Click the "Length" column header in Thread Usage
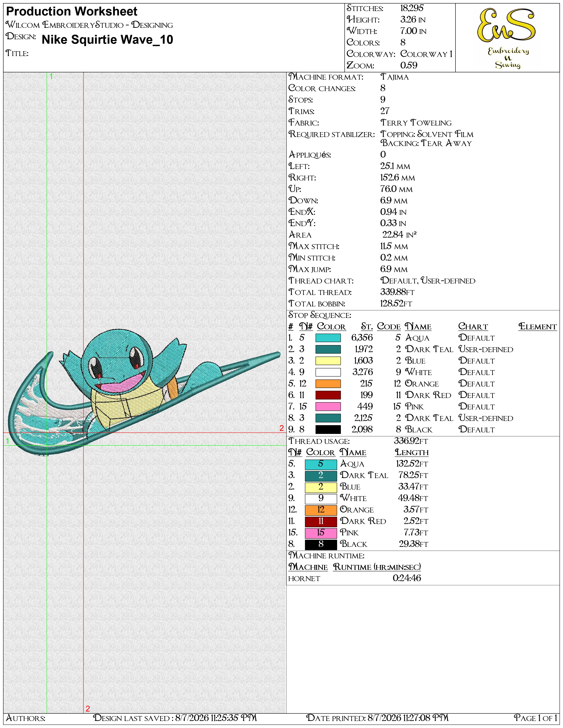This screenshot has width=563, height=728. point(412,452)
